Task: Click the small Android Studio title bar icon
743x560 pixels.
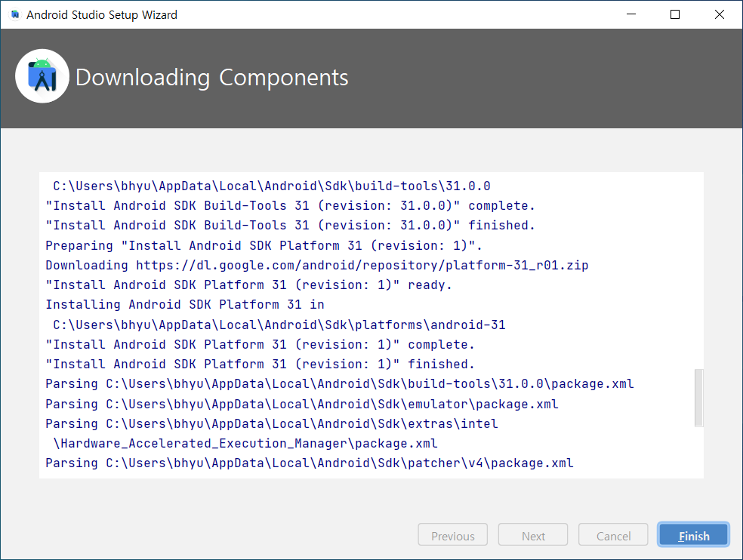Action: [15, 14]
